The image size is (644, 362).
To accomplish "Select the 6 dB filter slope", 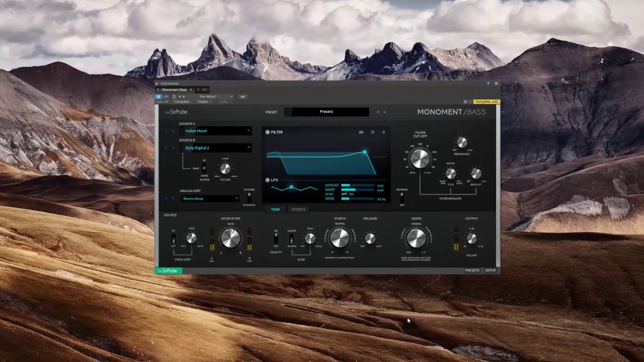I will coord(383,132).
